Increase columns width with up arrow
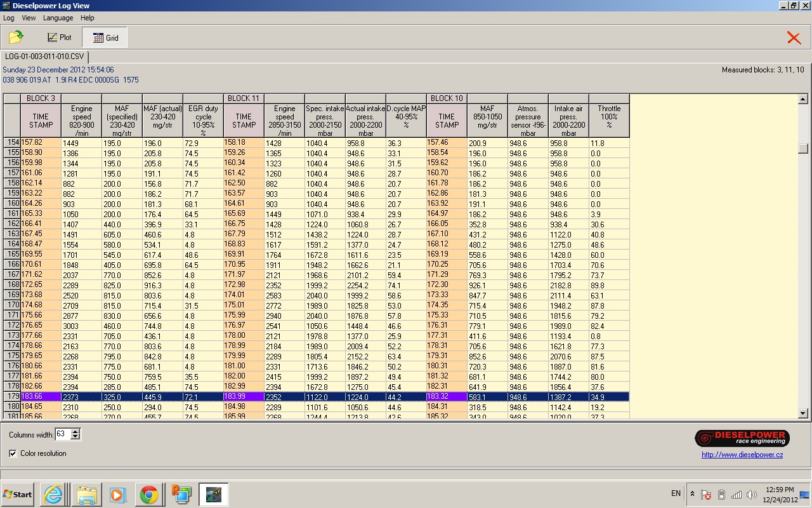This screenshot has height=508, width=812. tap(75, 432)
